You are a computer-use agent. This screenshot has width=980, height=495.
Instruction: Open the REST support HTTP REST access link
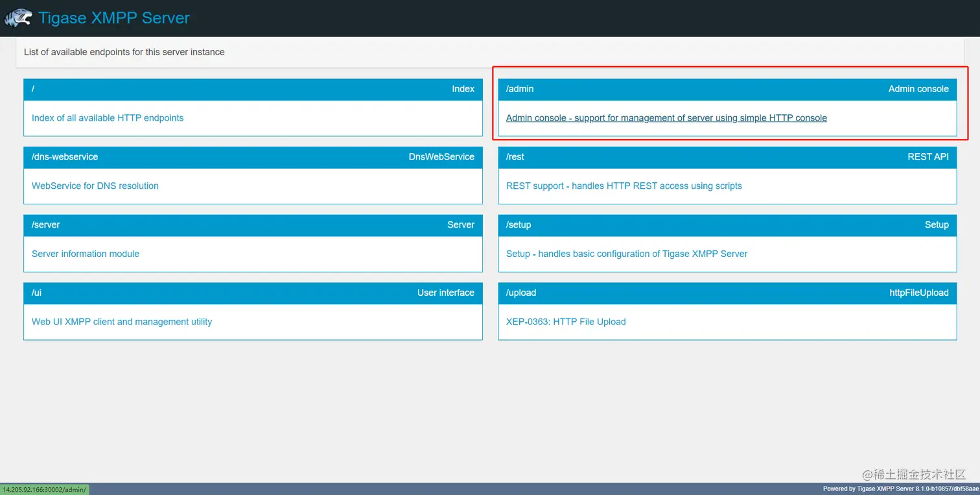(x=624, y=186)
